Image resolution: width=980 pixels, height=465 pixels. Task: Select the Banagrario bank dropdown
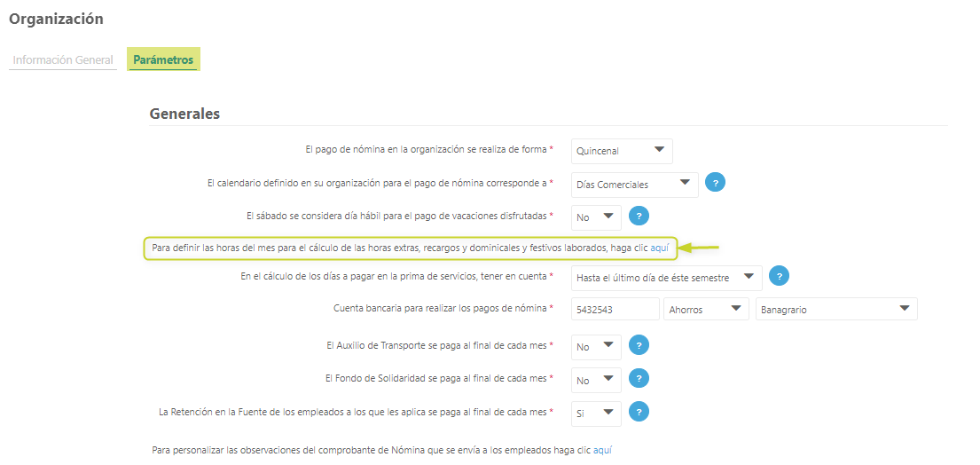point(835,309)
